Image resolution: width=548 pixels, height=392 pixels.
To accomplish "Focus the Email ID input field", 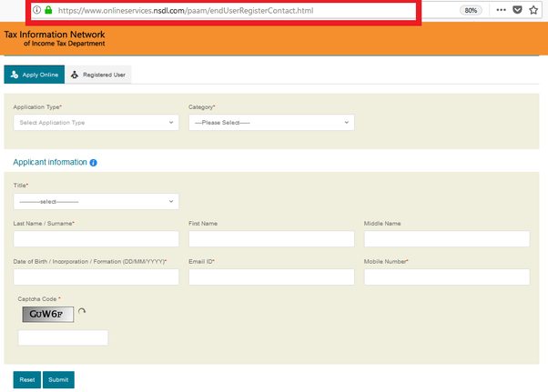I will click(270, 276).
